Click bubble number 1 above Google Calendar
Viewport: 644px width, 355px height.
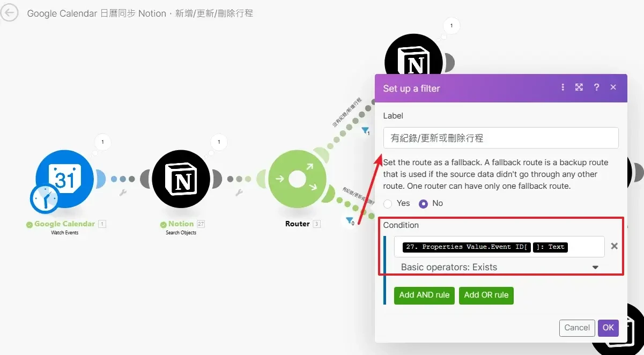click(x=102, y=143)
